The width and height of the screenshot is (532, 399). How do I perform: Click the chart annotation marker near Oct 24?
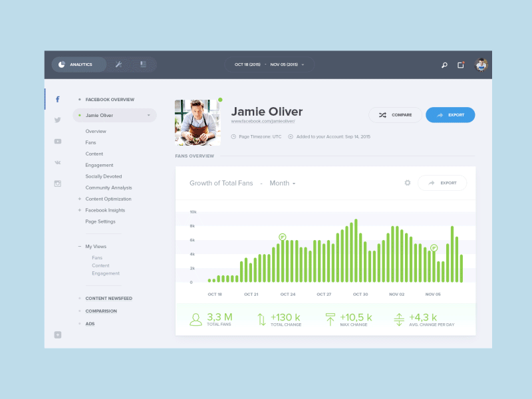[282, 237]
